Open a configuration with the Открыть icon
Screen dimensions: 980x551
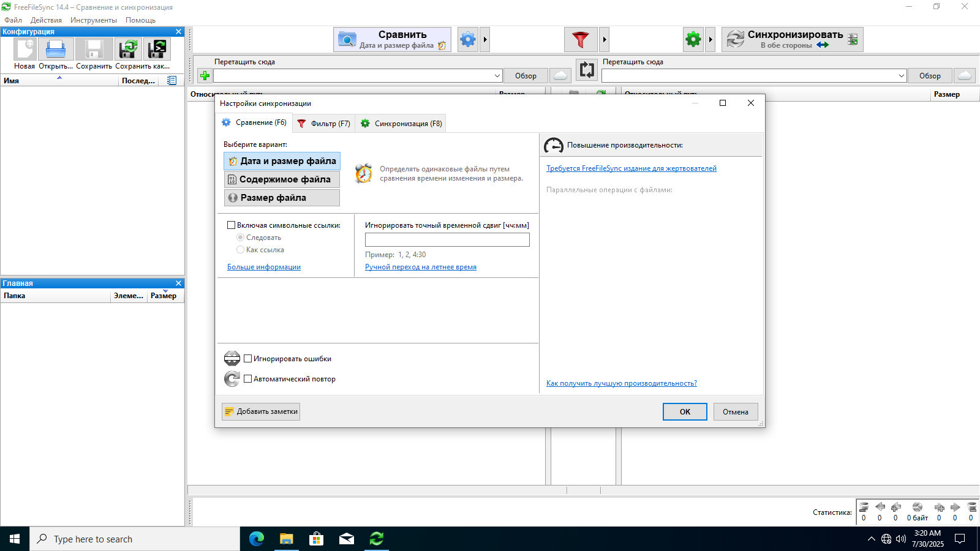tap(56, 50)
